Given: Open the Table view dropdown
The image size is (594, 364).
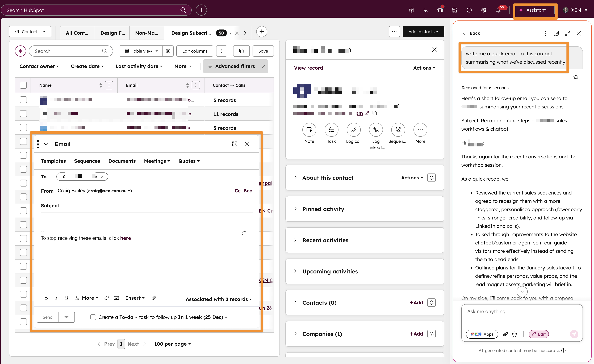Looking at the screenshot, I should pos(141,51).
